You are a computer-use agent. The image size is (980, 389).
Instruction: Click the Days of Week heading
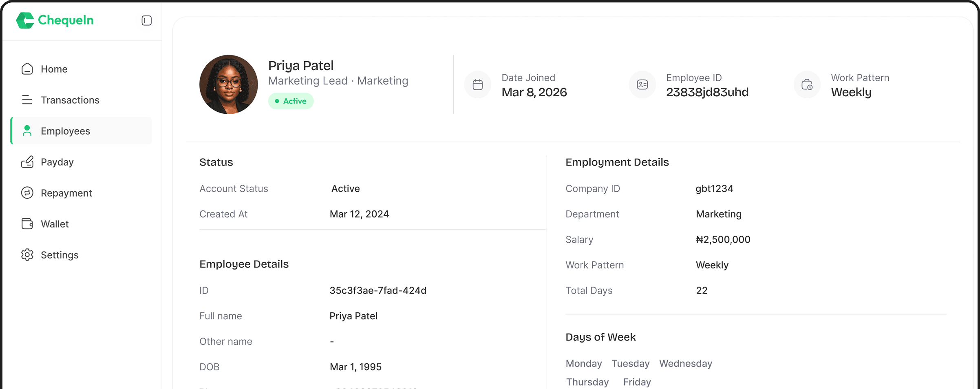600,337
